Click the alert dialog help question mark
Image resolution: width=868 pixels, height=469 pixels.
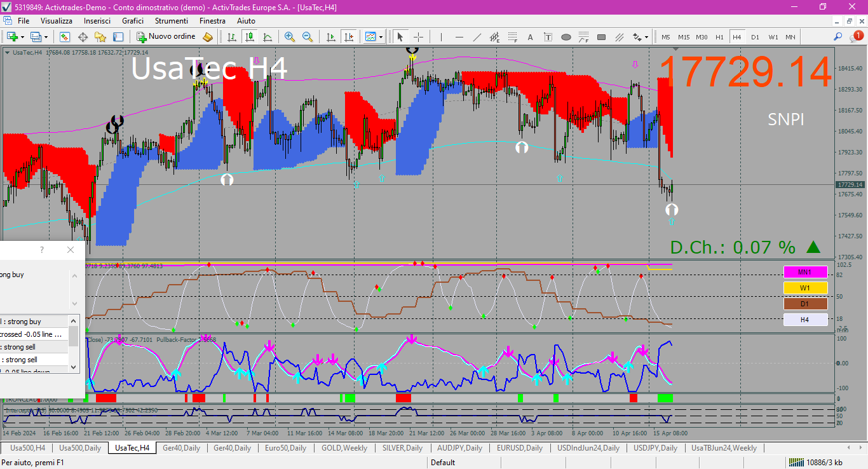pyautogui.click(x=42, y=250)
